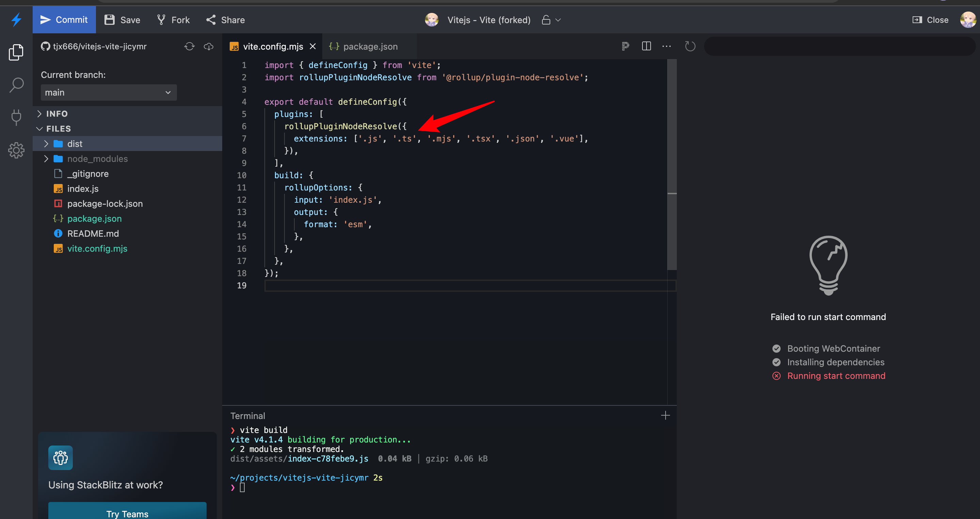Click the cloud download repository icon

coord(209,46)
